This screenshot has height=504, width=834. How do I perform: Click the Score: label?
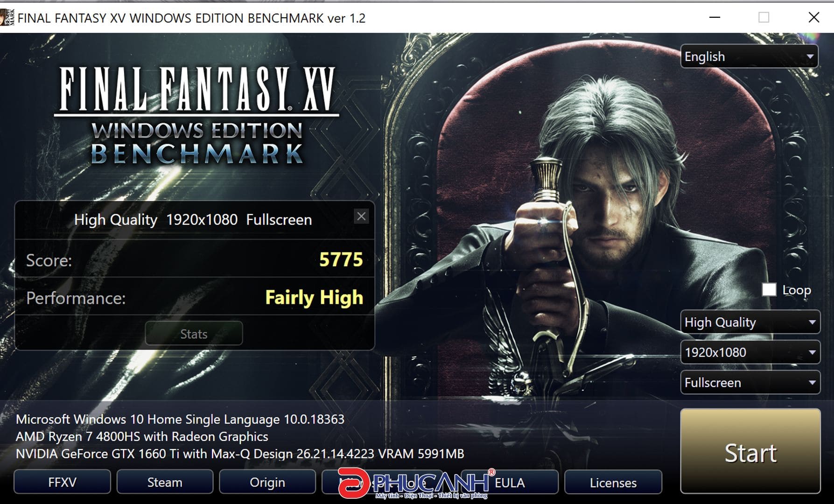49,260
